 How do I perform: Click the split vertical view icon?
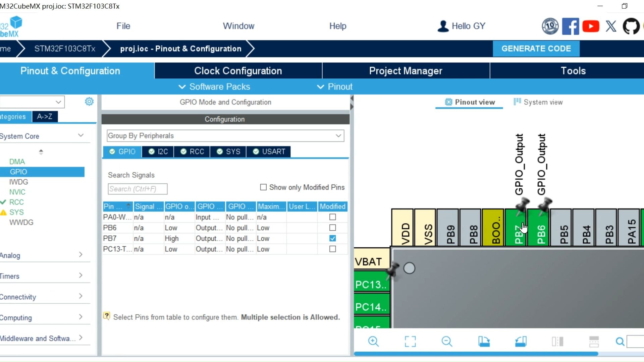[x=557, y=342]
